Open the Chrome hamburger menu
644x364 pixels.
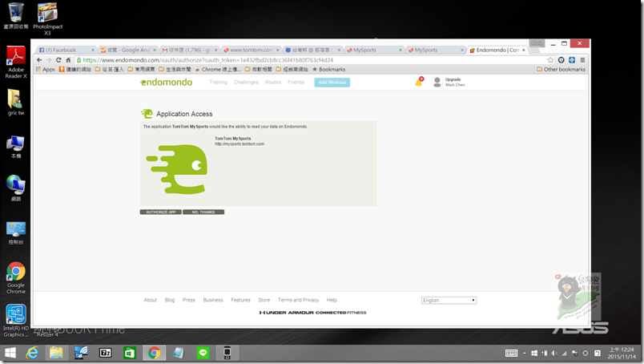pyautogui.click(x=582, y=60)
